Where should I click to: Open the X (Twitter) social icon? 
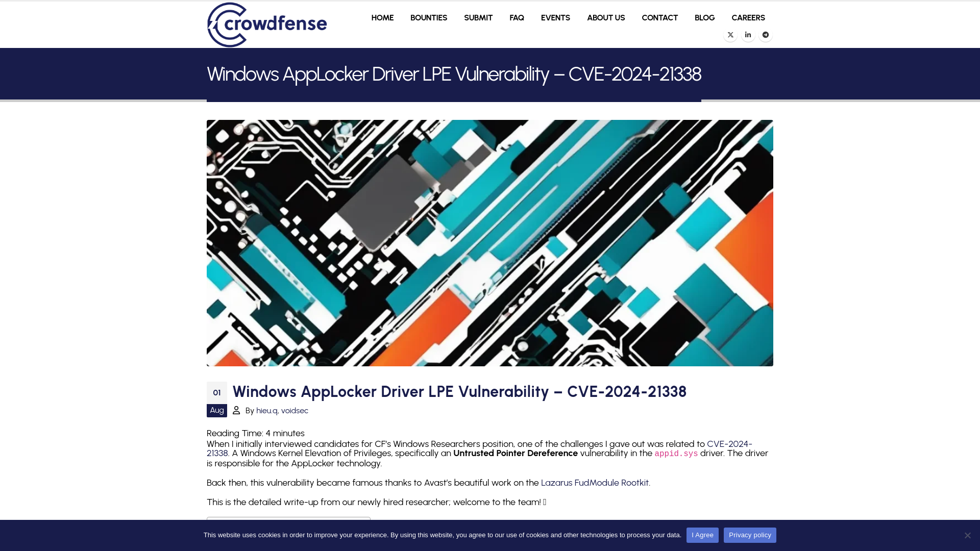pos(730,34)
